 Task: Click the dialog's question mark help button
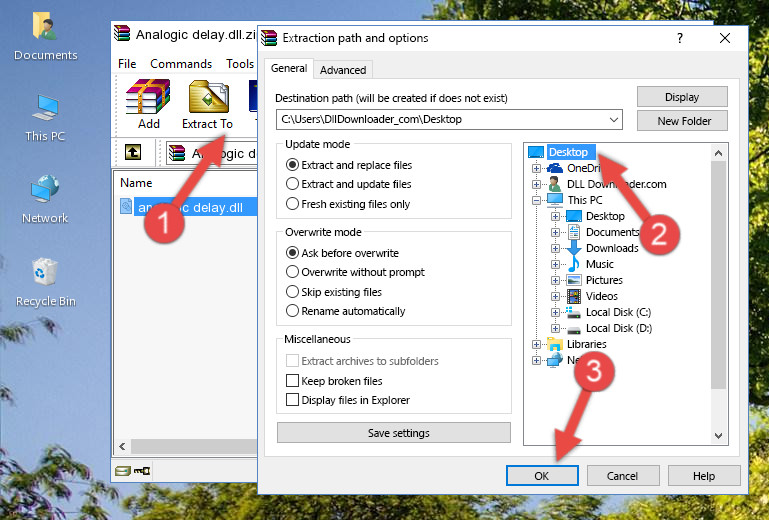click(x=680, y=38)
